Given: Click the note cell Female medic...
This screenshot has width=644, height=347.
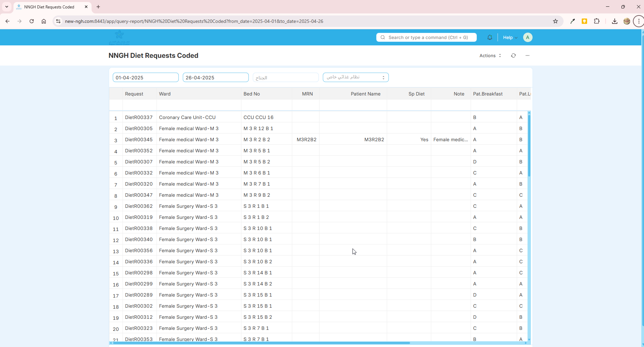Looking at the screenshot, I should click(x=450, y=140).
